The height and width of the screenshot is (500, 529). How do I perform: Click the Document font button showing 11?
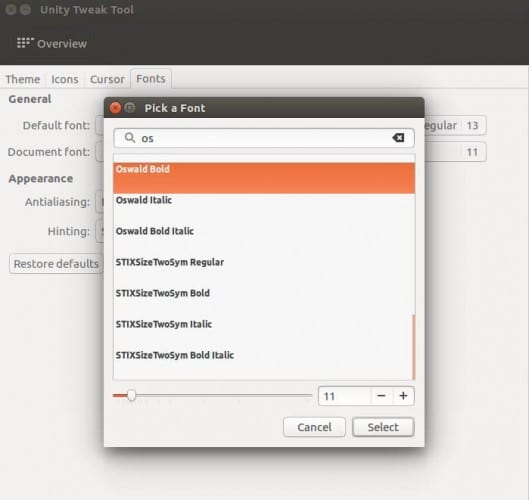(455, 152)
